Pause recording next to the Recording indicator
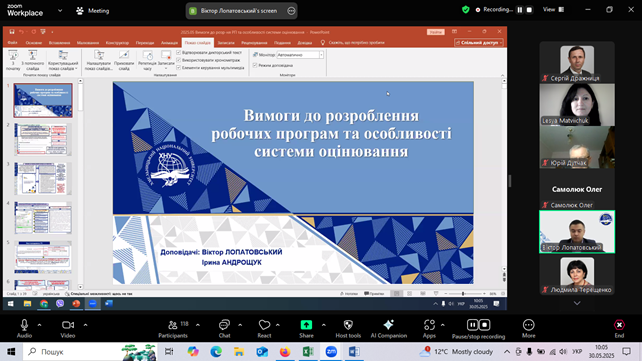 (x=520, y=10)
